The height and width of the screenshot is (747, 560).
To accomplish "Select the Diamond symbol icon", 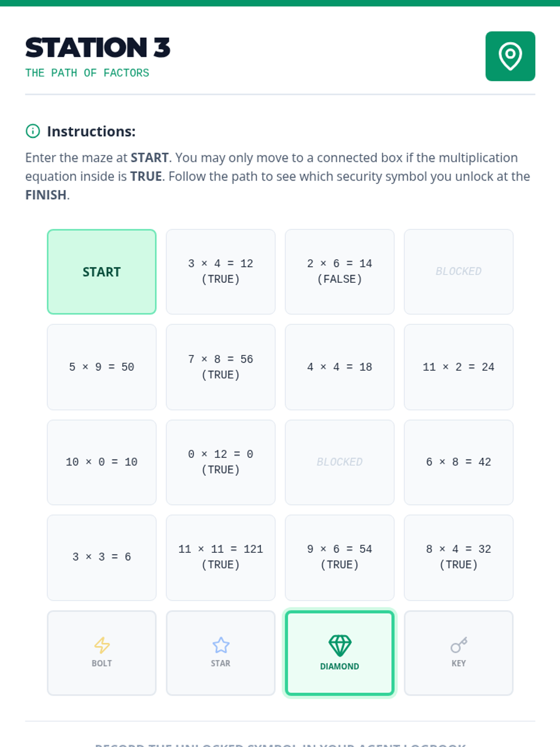I will (x=340, y=646).
